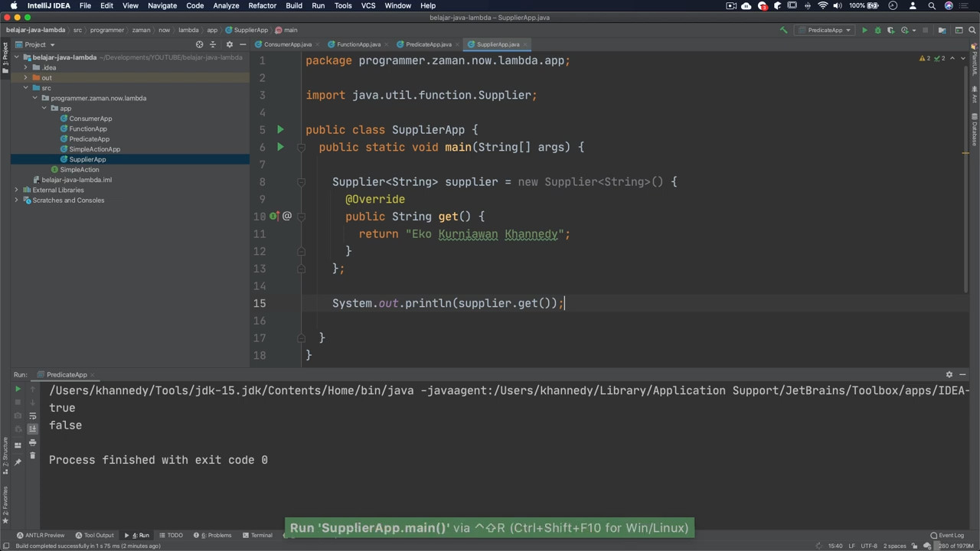Viewport: 980px width, 551px height.
Task: Collapse programmer.zaman.now.lambda package
Action: 34,98
